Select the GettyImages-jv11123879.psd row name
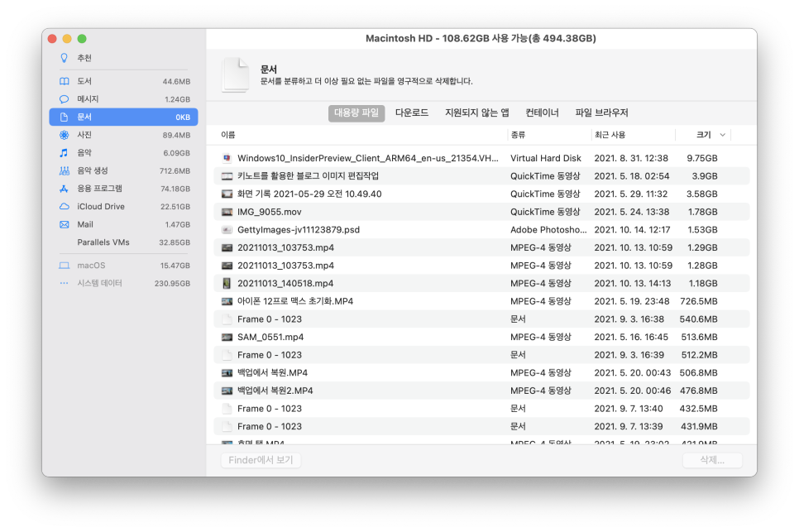This screenshot has height=532, width=799. [299, 230]
